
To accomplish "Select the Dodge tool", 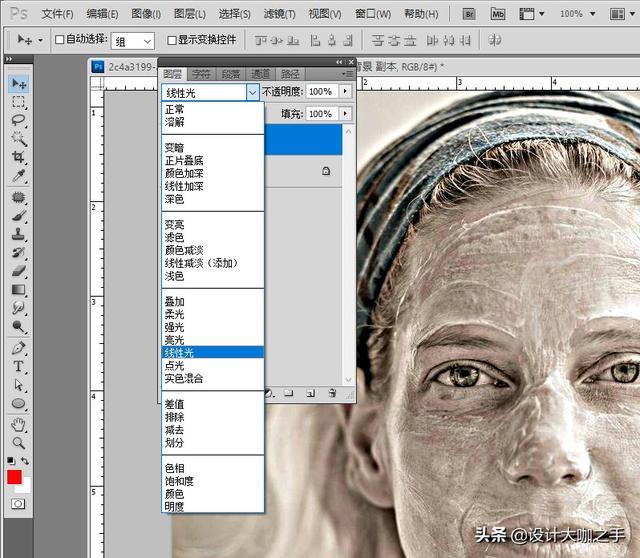I will [19, 326].
